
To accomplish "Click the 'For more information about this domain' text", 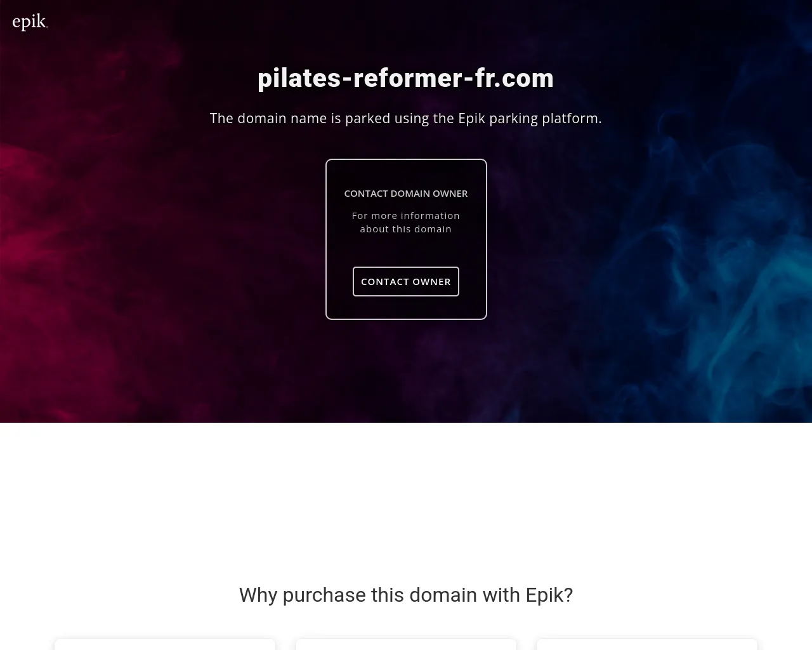I will coord(406,222).
